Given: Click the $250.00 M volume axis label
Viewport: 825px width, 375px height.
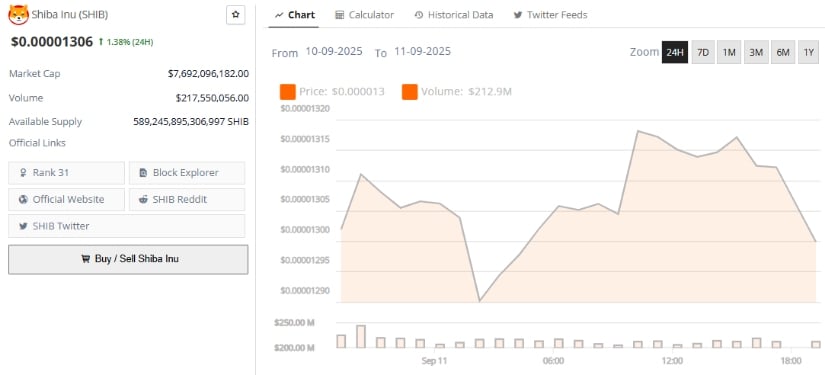Looking at the screenshot, I should click(x=294, y=322).
